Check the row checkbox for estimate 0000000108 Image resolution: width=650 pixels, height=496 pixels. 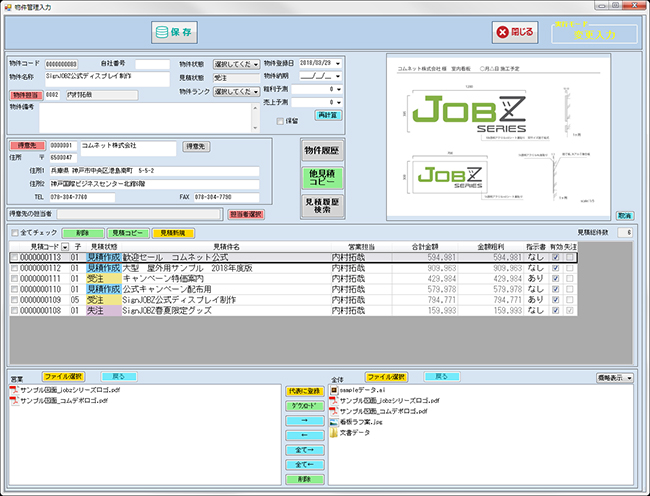(15, 311)
